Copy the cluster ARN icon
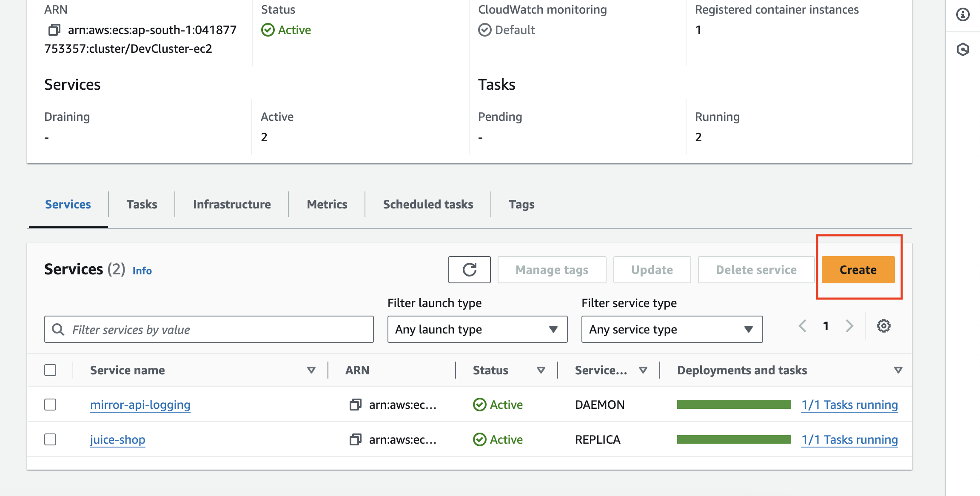This screenshot has width=980, height=496. pos(54,30)
